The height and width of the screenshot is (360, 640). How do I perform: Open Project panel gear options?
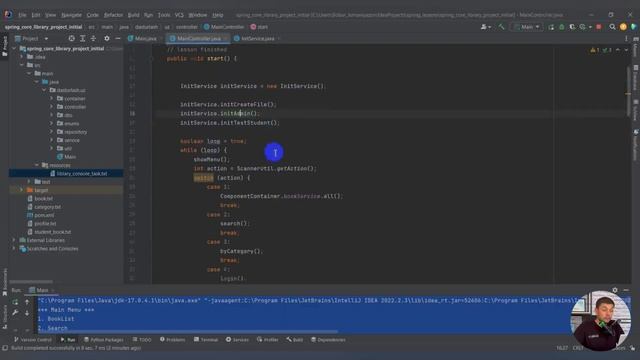click(x=107, y=38)
